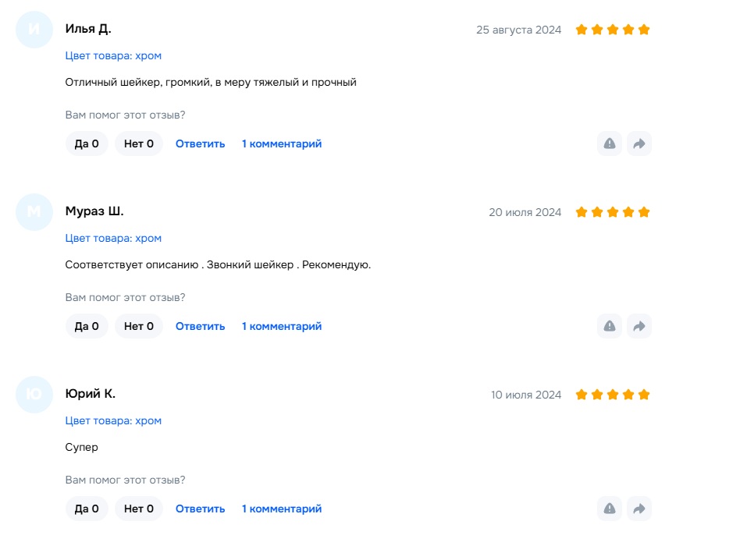Report Илья Д.'s review with warning icon
The height and width of the screenshot is (560, 740).
(x=610, y=144)
